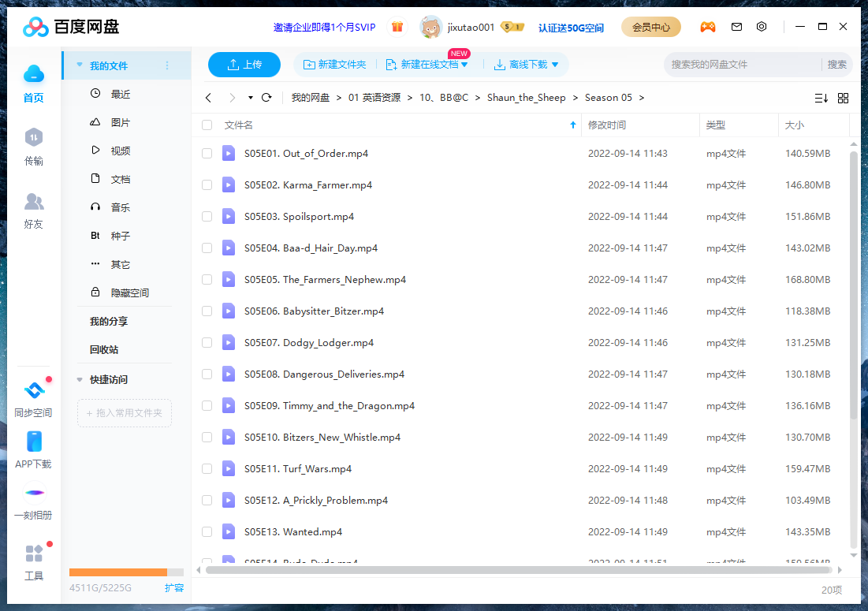The image size is (868, 611).
Task: Open the game controller icon
Action: click(x=707, y=27)
